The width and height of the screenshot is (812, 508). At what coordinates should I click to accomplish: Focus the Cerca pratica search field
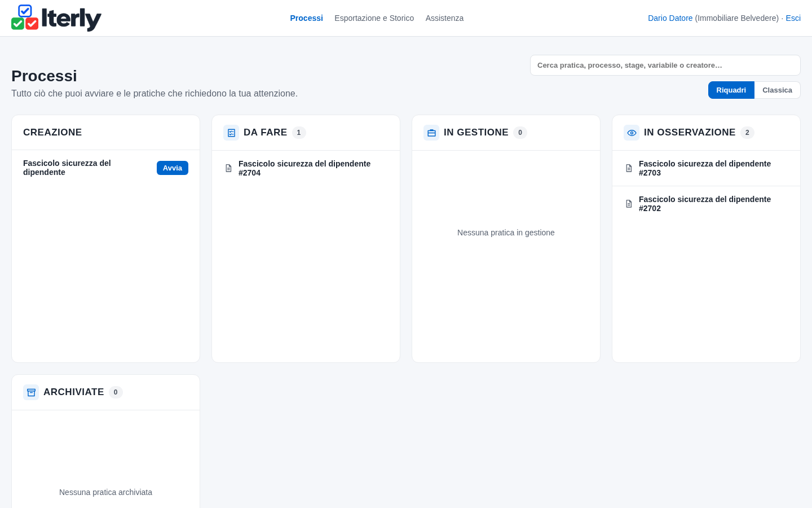(665, 65)
